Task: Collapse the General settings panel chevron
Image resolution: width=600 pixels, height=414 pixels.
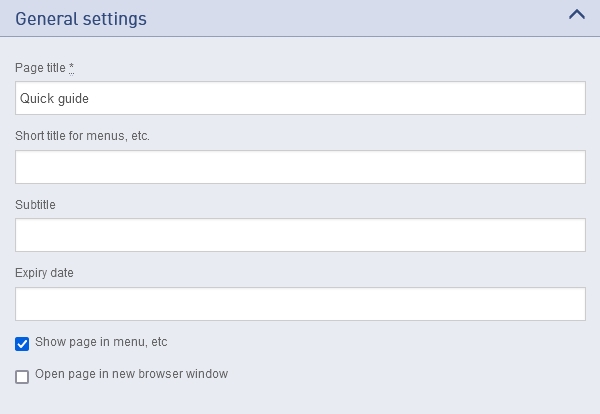Action: click(576, 15)
